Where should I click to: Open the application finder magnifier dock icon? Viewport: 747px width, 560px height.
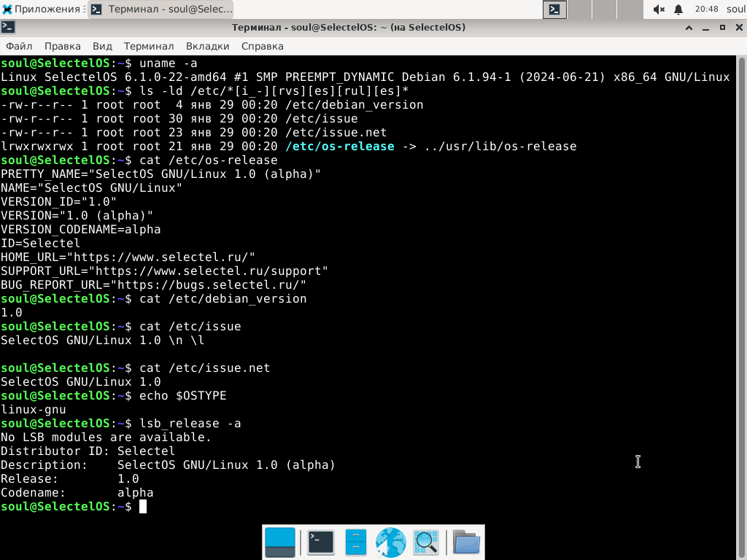pyautogui.click(x=426, y=542)
